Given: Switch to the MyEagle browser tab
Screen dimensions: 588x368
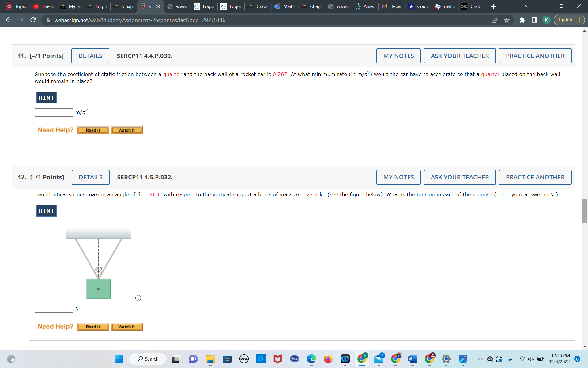Looking at the screenshot, I should (x=70, y=6).
